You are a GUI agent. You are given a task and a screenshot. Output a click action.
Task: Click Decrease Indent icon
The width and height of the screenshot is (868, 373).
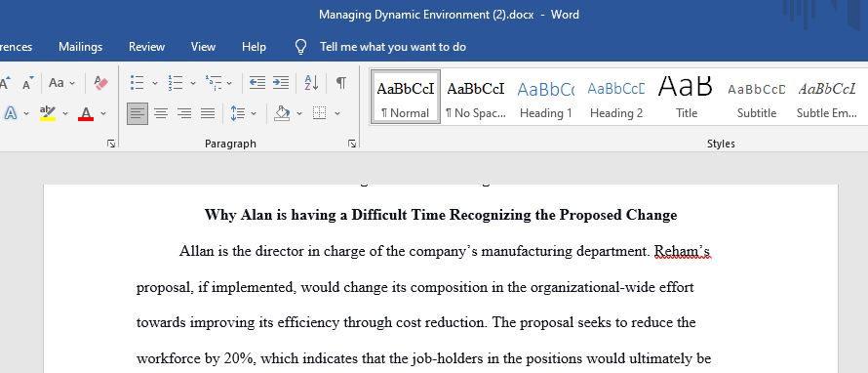pos(257,83)
